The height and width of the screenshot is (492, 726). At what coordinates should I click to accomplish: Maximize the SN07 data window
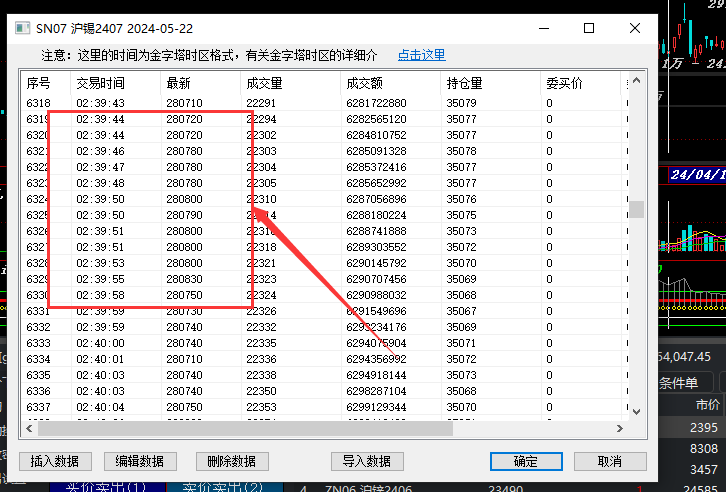pos(589,28)
